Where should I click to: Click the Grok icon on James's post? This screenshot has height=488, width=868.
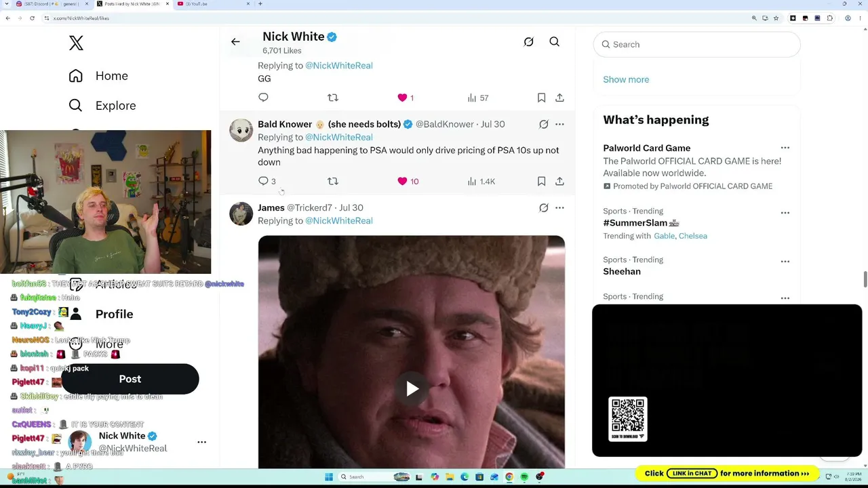[544, 207]
